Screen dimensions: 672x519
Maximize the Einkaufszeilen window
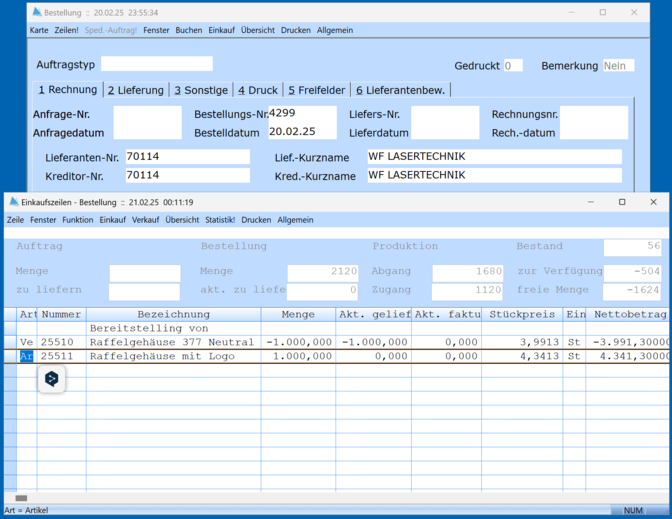621,202
